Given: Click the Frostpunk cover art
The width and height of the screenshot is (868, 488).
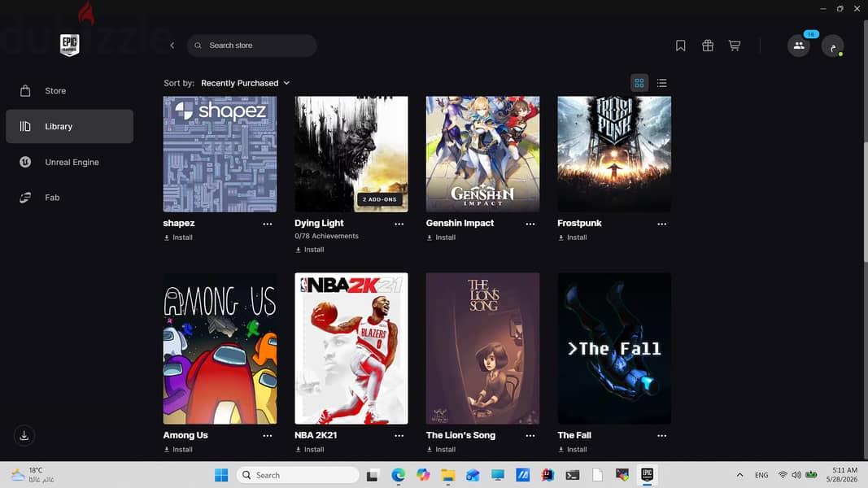Looking at the screenshot, I should pos(614,154).
